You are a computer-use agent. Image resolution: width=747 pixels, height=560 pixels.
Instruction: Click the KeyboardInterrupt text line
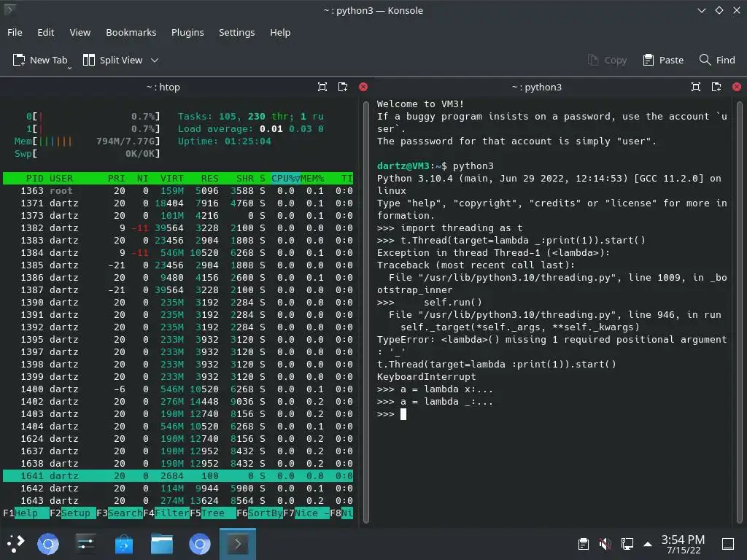click(x=426, y=377)
